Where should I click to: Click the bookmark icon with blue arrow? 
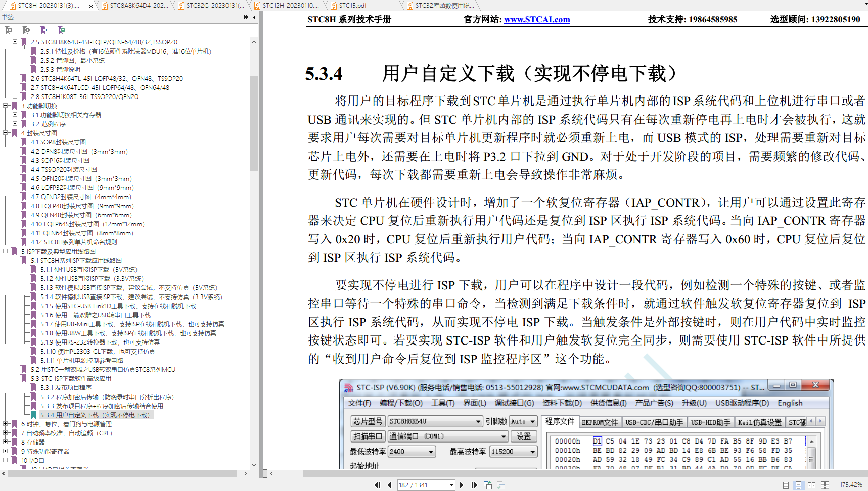(44, 30)
